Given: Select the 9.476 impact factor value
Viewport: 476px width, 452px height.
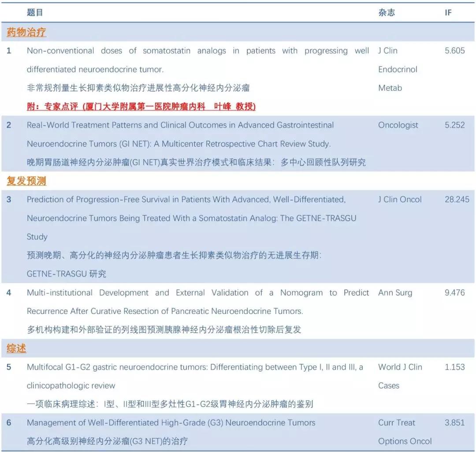Looking at the screenshot, I should pos(454,293).
